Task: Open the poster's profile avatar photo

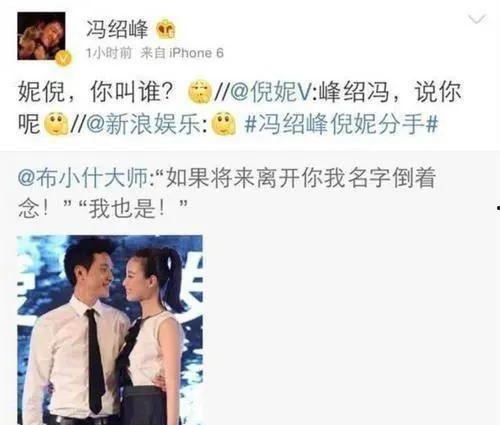Action: [x=41, y=36]
